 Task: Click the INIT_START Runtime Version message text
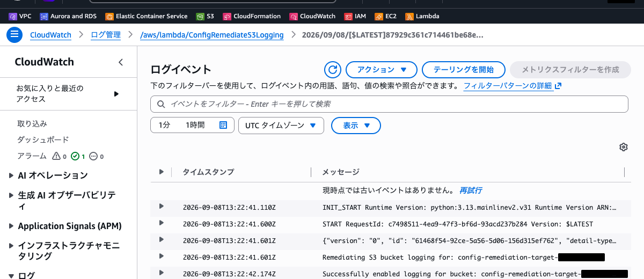(469, 207)
